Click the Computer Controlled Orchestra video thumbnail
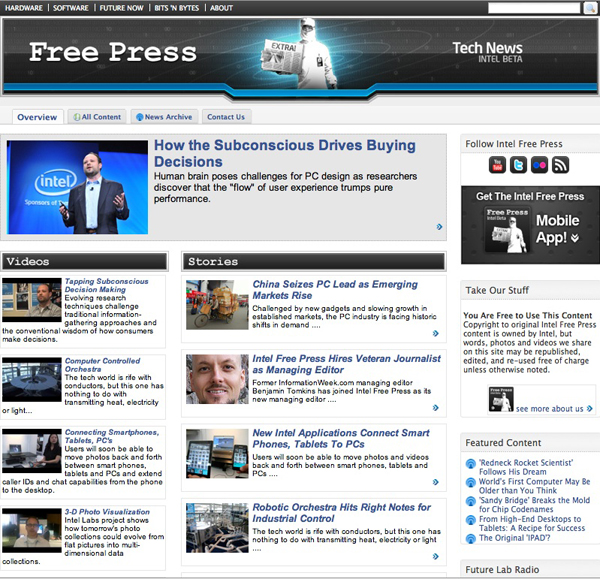 (32, 379)
